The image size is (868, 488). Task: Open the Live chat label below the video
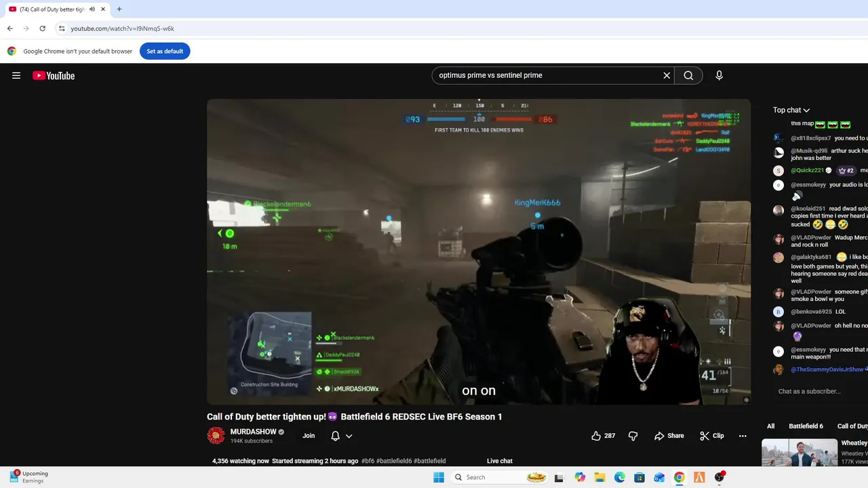point(500,461)
